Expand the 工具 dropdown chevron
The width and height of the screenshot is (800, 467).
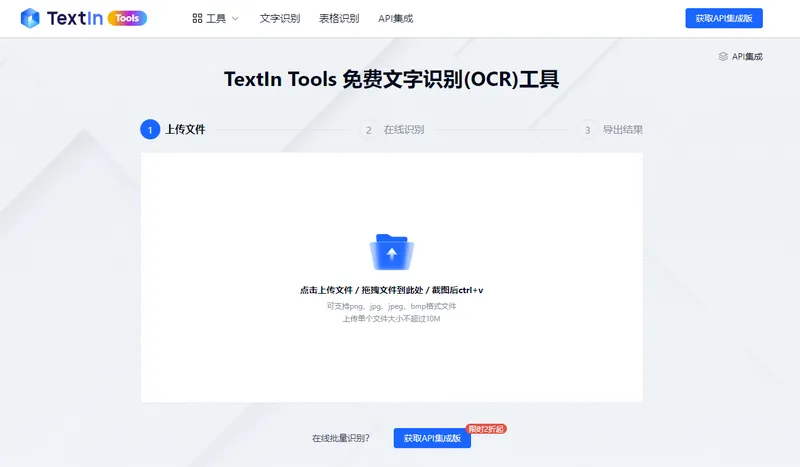point(235,19)
